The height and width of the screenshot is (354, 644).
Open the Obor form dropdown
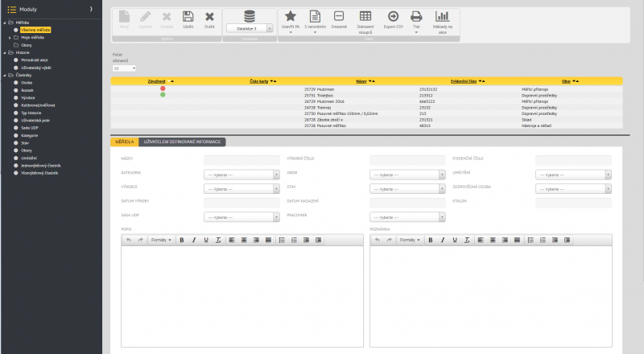[x=407, y=175]
